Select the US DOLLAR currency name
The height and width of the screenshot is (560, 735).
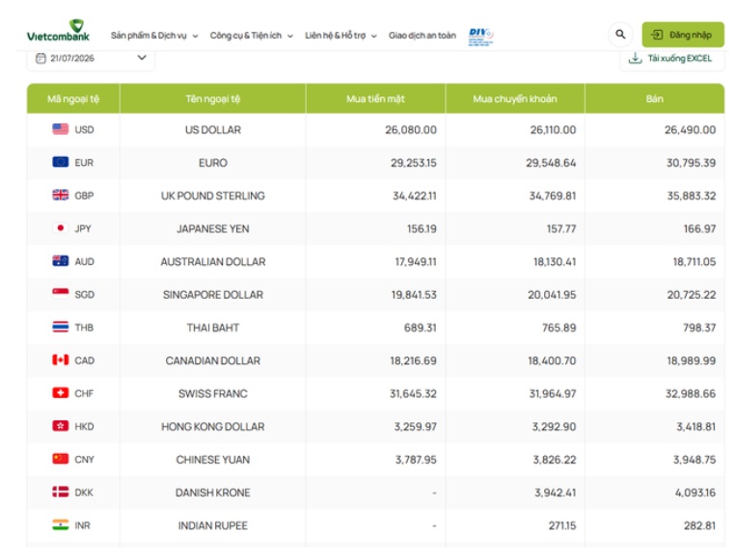[213, 130]
